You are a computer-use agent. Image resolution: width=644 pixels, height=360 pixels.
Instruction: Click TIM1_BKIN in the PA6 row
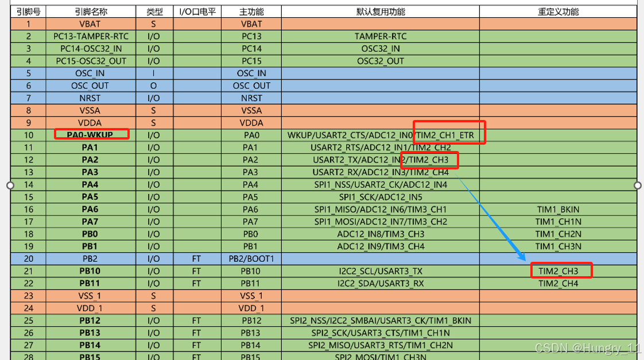pyautogui.click(x=558, y=209)
